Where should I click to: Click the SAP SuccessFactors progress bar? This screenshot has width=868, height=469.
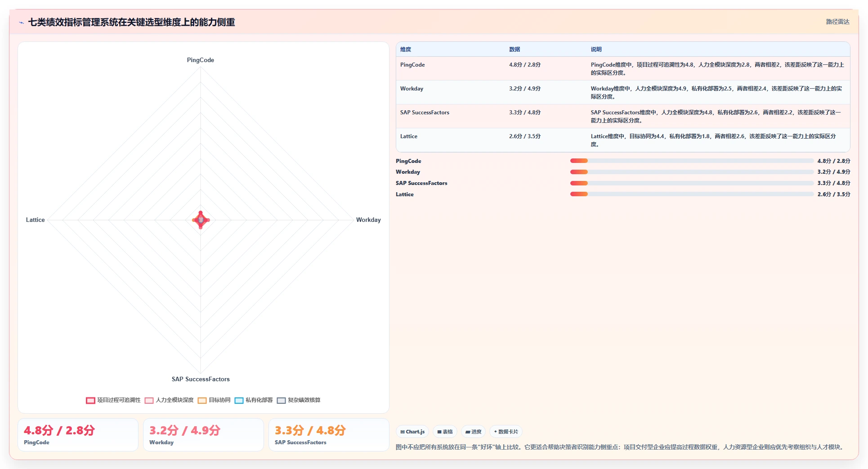692,183
